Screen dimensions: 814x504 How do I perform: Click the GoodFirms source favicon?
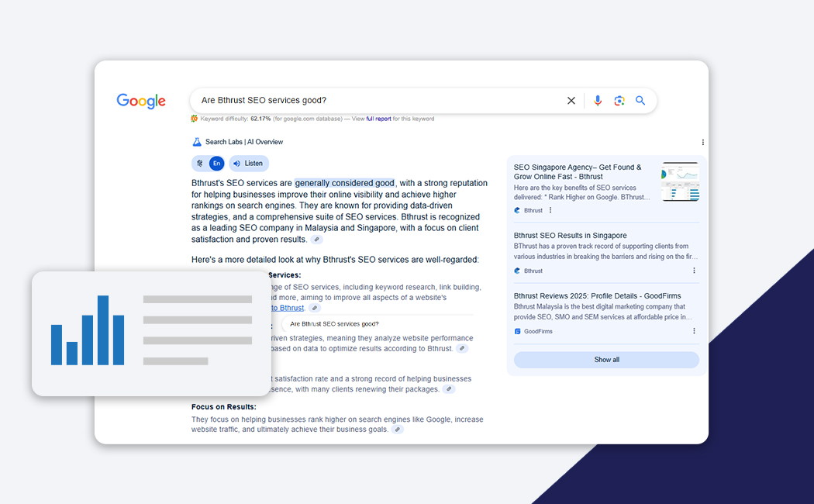pos(517,331)
